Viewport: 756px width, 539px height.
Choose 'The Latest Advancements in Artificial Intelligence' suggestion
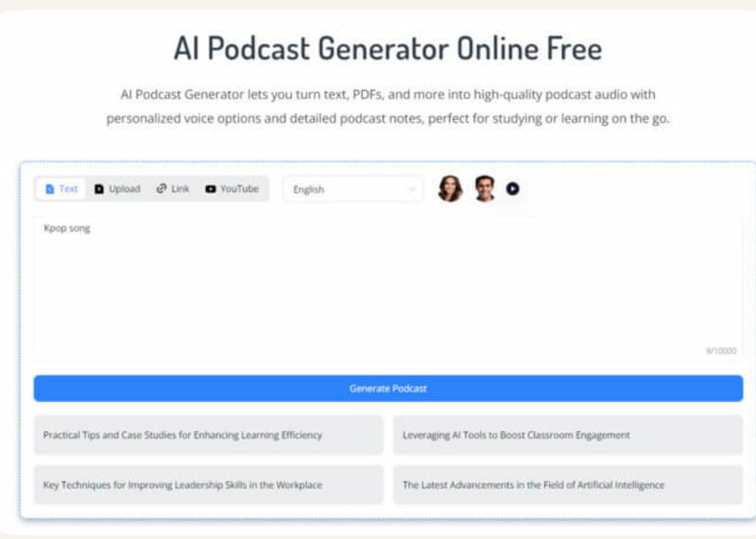pyautogui.click(x=568, y=485)
